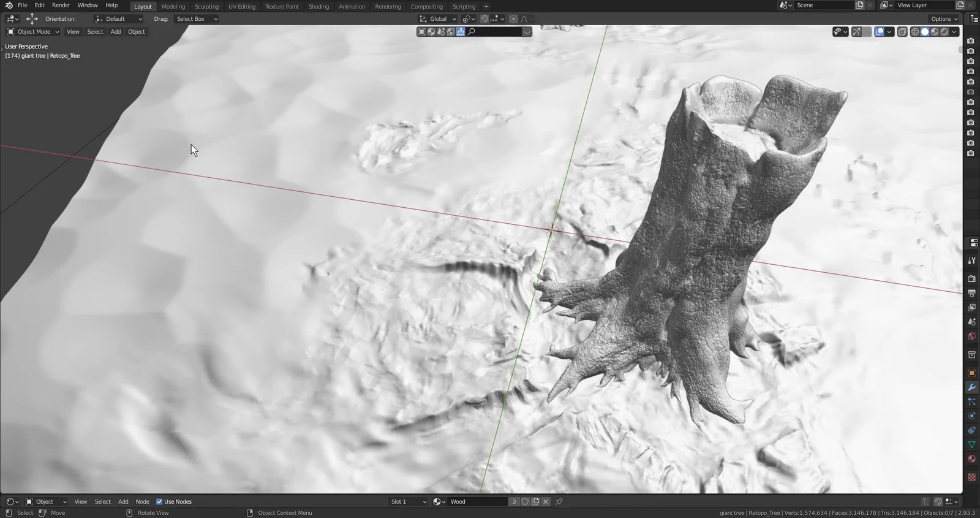Viewport: 980px width, 518px height.
Task: Switch to solid viewport shading
Action: pyautogui.click(x=925, y=32)
